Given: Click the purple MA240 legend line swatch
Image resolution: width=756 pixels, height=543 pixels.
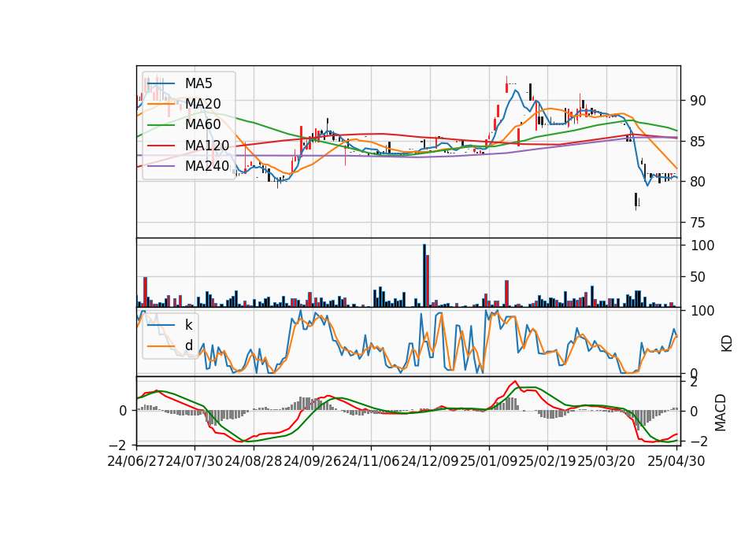Looking at the screenshot, I should point(161,166).
